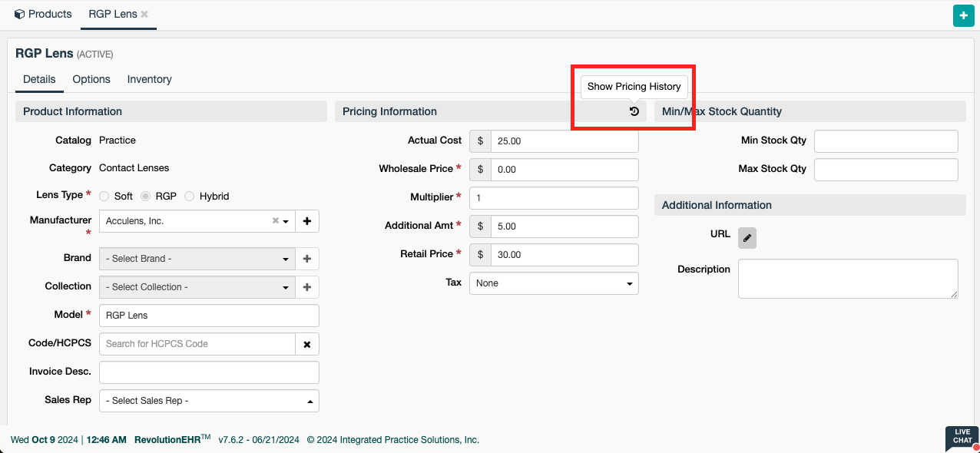Image resolution: width=980 pixels, height=453 pixels.
Task: Close the RGP Lens tab
Action: point(144,14)
